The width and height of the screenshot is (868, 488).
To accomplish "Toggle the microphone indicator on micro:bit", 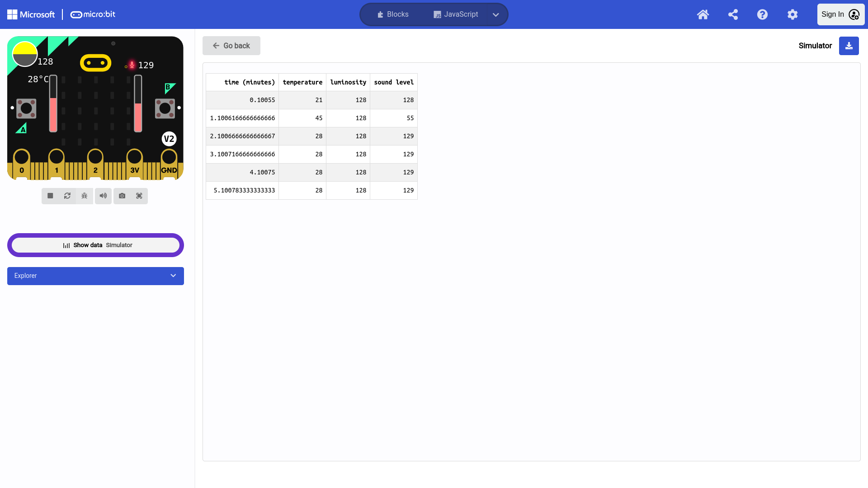I will tap(132, 65).
